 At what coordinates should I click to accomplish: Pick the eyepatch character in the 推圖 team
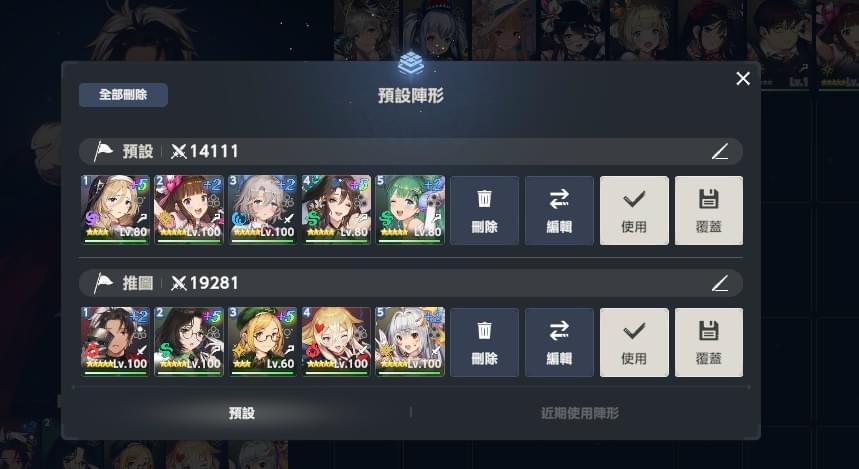pos(115,342)
